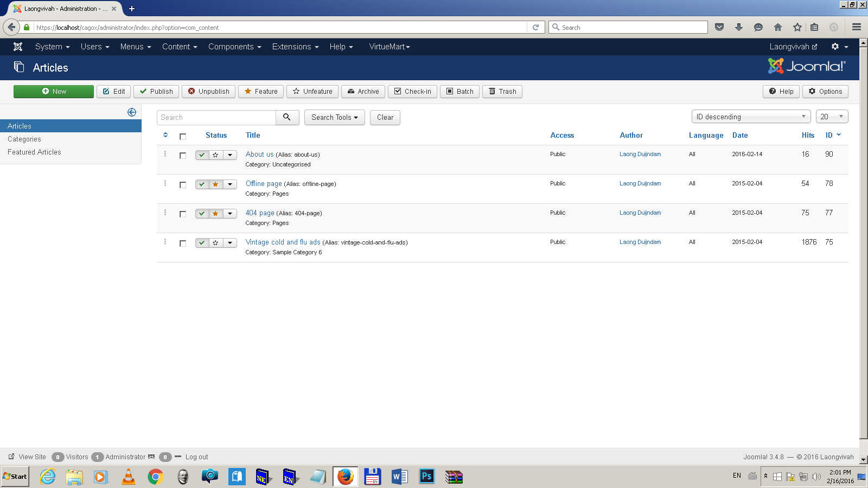
Task: Toggle published state of About us
Action: (x=202, y=155)
